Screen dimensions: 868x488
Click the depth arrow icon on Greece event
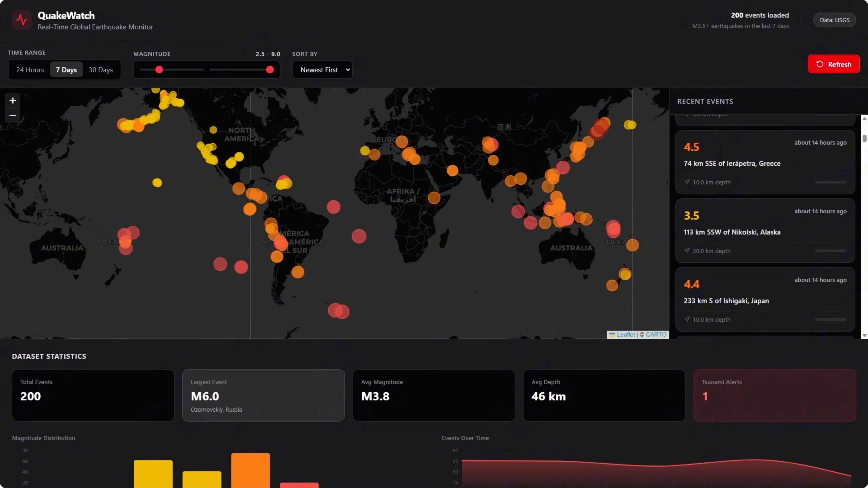click(687, 182)
